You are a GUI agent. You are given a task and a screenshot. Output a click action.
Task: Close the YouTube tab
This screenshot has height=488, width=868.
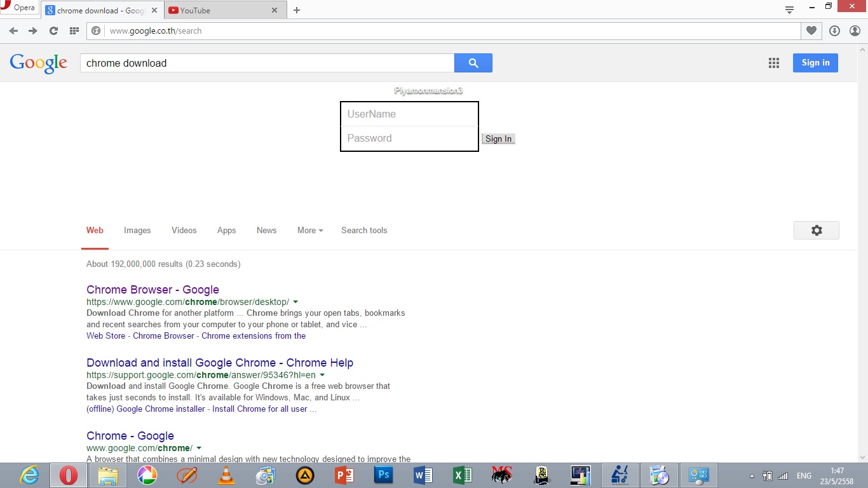pyautogui.click(x=275, y=10)
